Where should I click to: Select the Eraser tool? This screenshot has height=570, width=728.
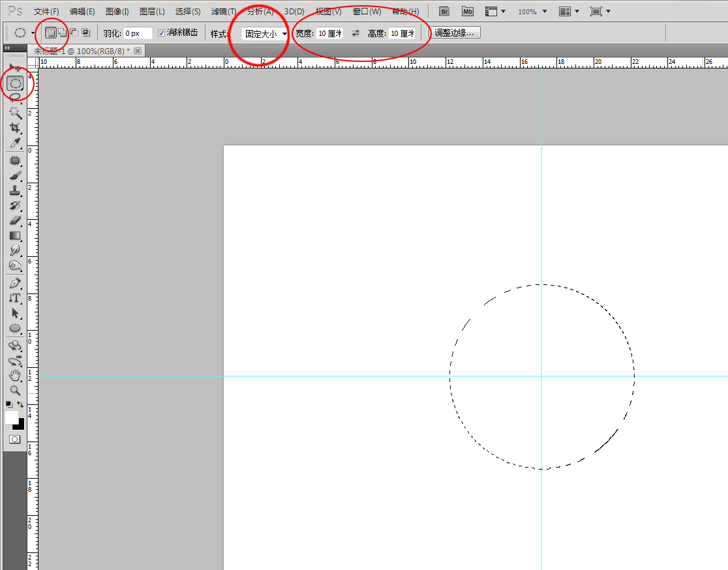(x=15, y=220)
